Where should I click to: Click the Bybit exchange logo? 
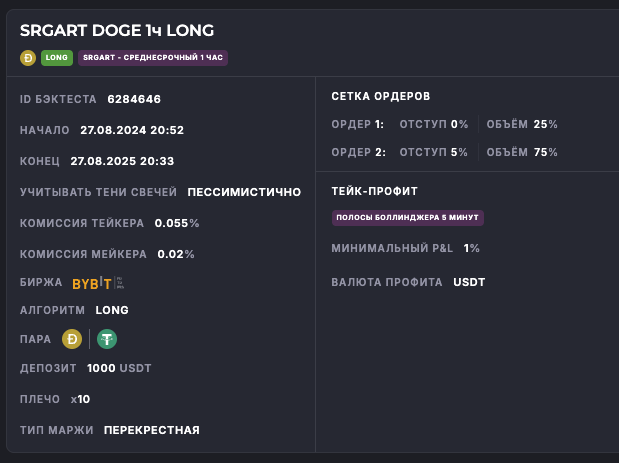pos(92,283)
